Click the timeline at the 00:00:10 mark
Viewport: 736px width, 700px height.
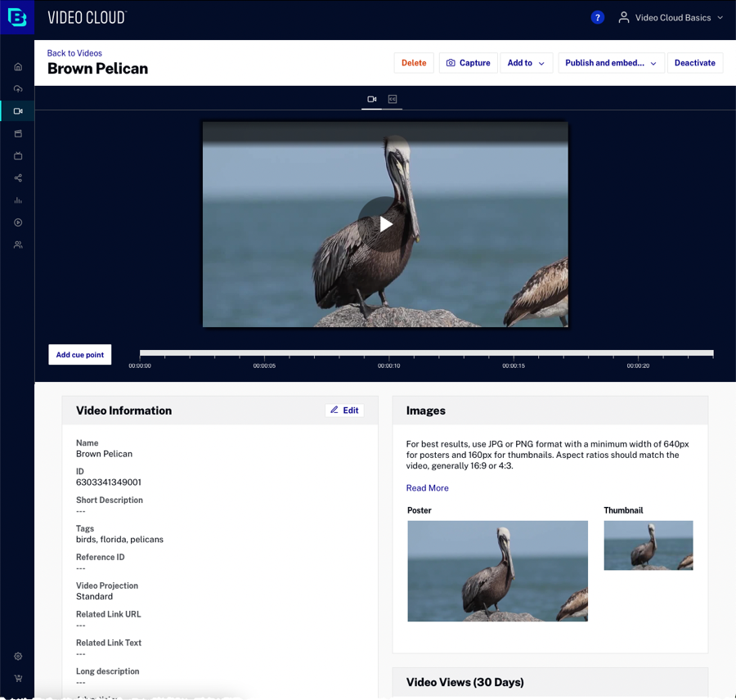coord(389,354)
